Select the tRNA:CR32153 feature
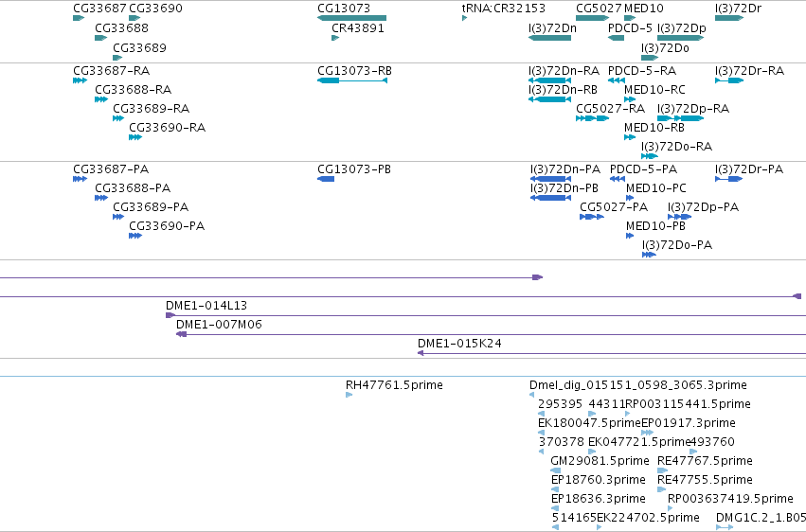This screenshot has height=532, width=806. pos(465,18)
